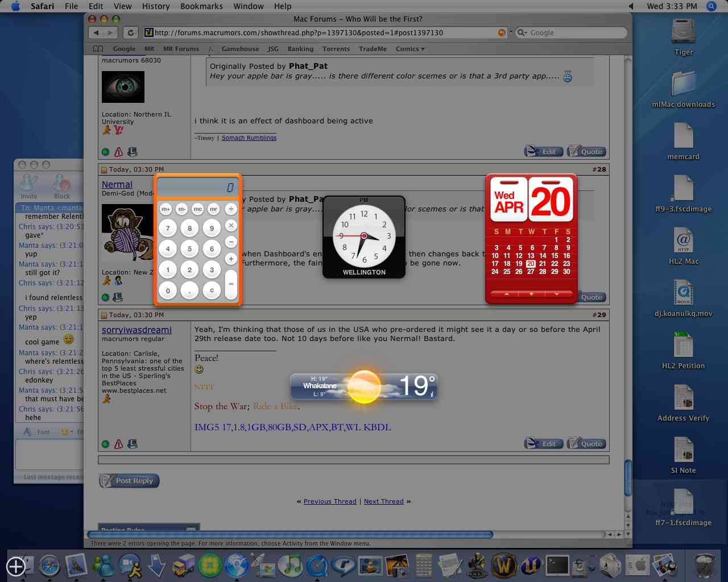Open the MR Forums bookmark
Screen dimensions: 728x582
click(181, 49)
